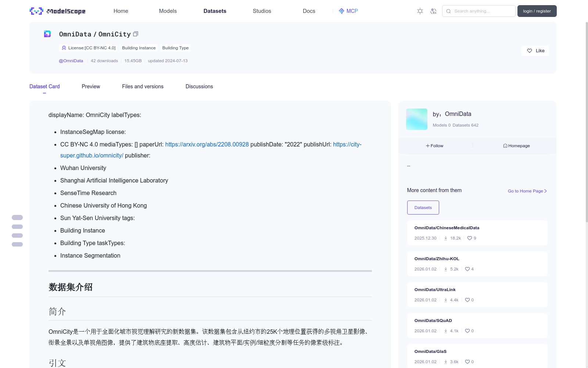The width and height of the screenshot is (588, 368).
Task: Open the Datasets nav item
Action: click(215, 11)
